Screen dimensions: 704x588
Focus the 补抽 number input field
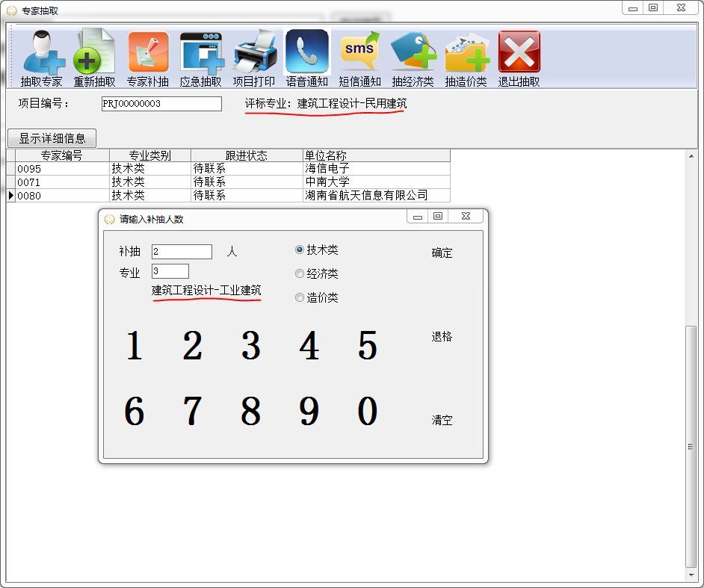[x=182, y=251]
